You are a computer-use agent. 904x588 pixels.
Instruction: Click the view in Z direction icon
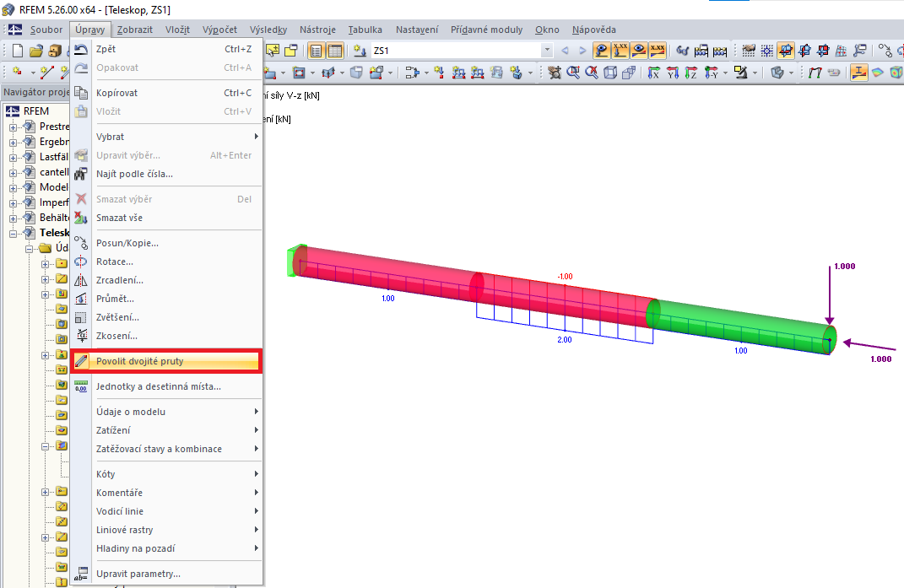coord(691,73)
